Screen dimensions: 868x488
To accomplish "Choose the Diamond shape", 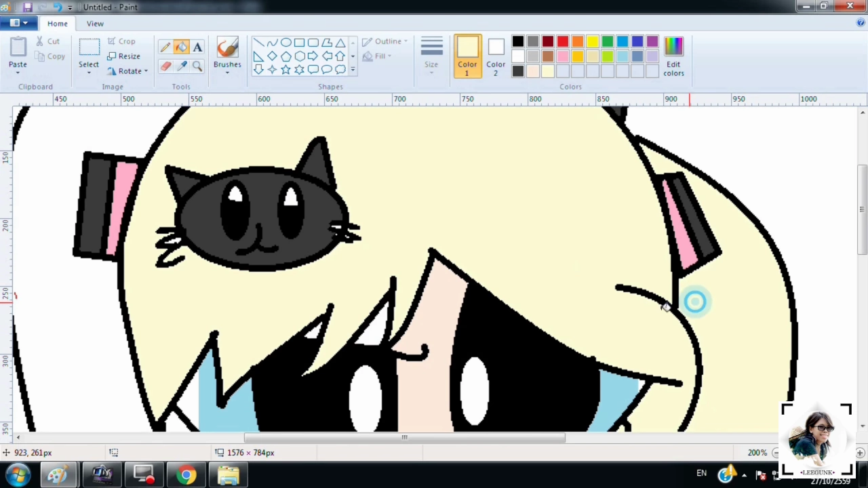I will pos(272,56).
